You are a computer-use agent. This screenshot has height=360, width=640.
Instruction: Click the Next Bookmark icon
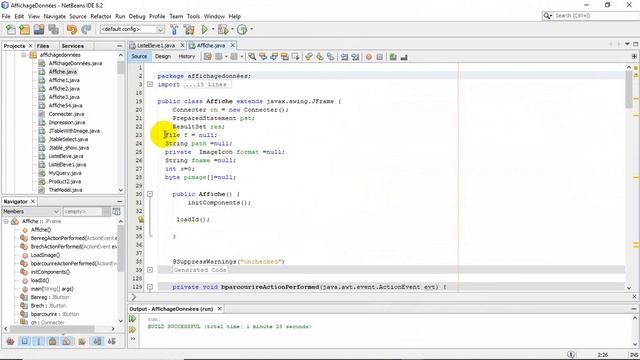coord(320,57)
